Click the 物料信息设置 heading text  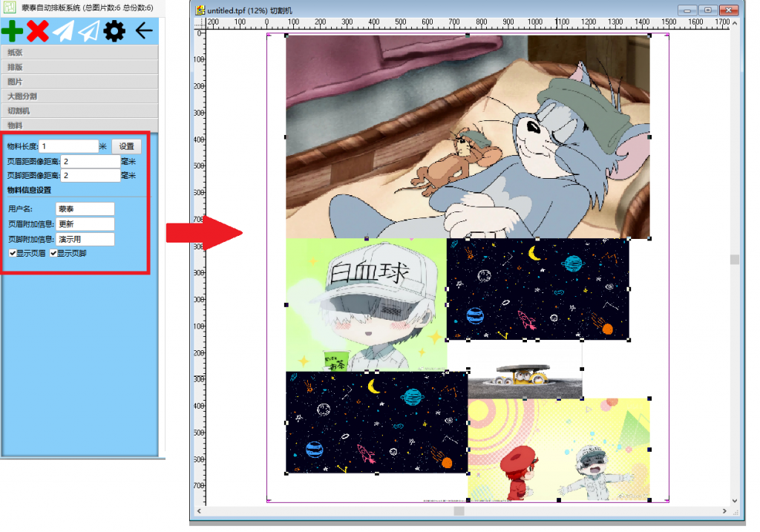point(29,190)
